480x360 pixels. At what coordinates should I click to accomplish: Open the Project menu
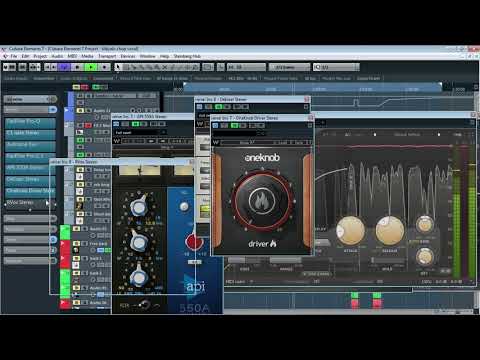coord(40,56)
